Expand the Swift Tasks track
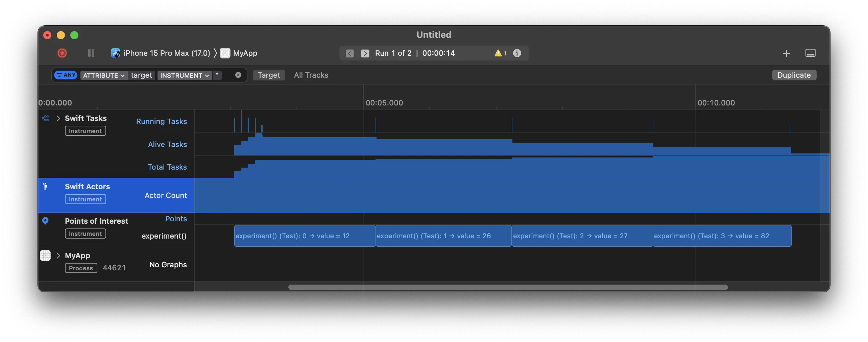The width and height of the screenshot is (868, 342). coord(58,118)
